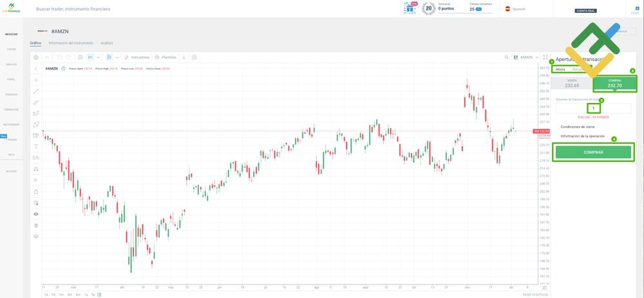Select the trend line drawing tool
644x298 pixels.
point(35,91)
